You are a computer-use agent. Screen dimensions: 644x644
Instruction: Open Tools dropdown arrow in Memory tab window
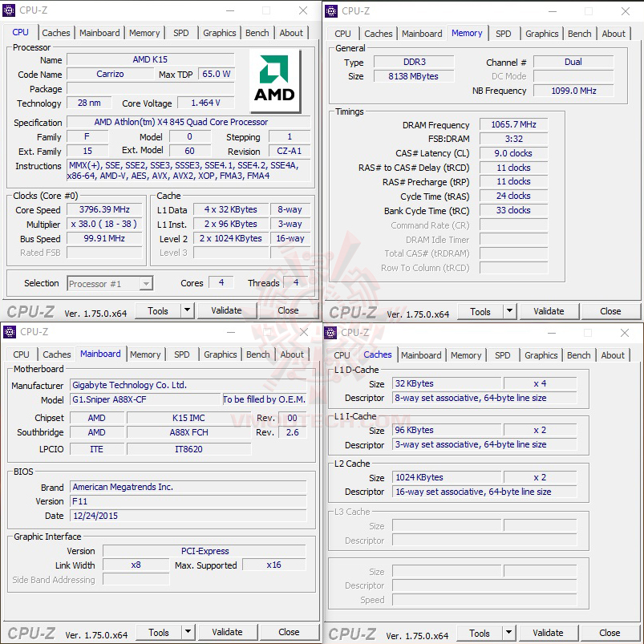pos(510,311)
